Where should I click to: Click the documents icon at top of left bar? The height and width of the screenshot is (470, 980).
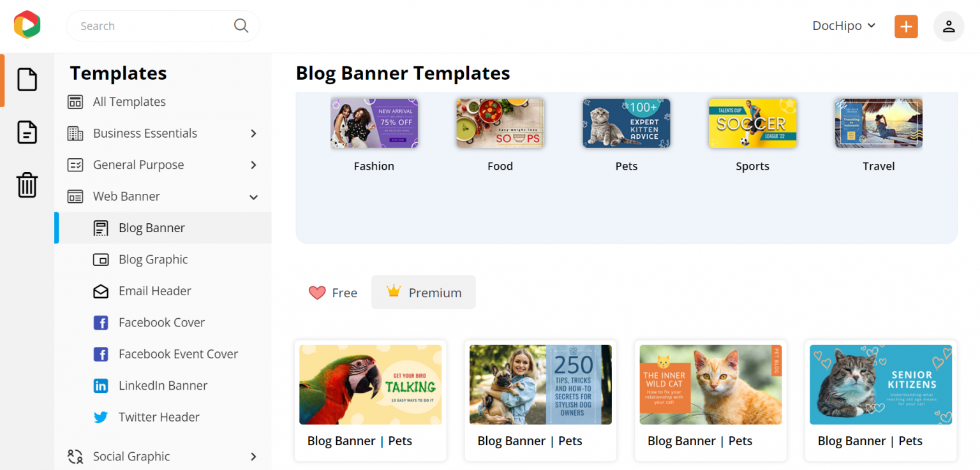(x=27, y=80)
